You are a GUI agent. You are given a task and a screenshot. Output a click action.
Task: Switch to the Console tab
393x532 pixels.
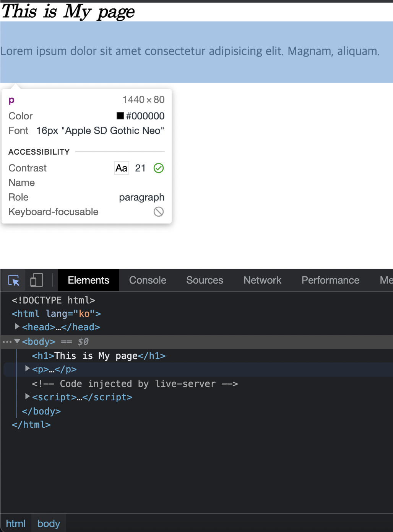click(x=148, y=280)
